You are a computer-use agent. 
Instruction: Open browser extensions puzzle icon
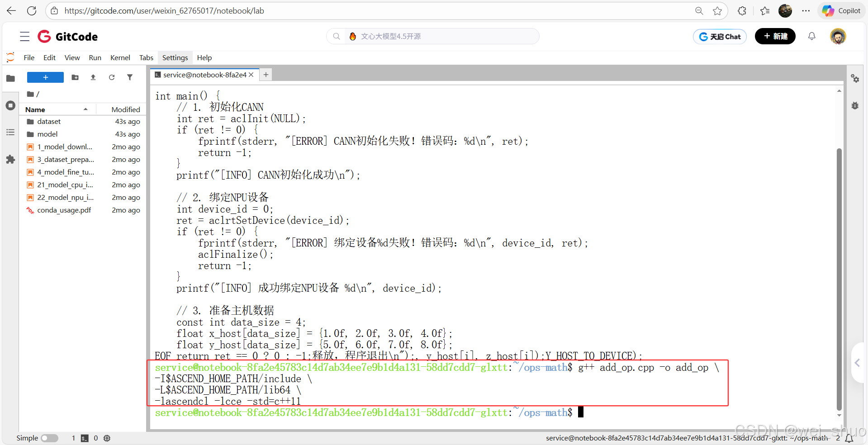tap(742, 11)
